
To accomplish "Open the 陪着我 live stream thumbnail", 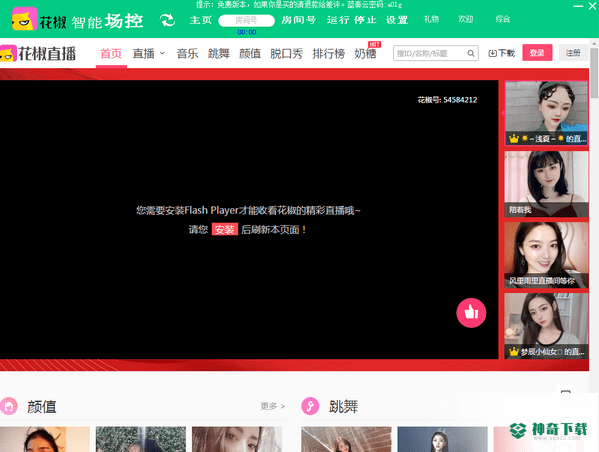I will tap(546, 184).
